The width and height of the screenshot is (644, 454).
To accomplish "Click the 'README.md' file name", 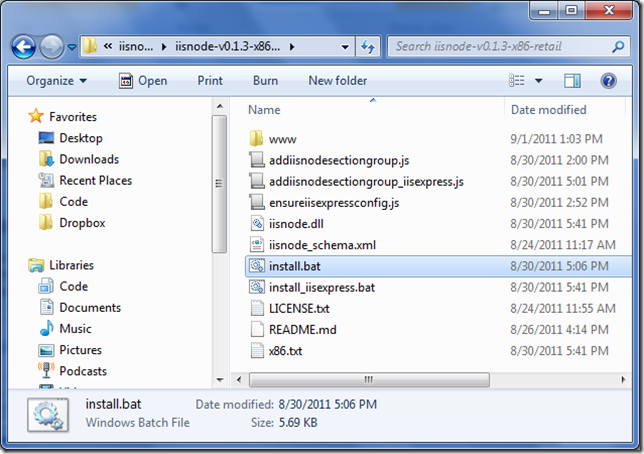I will point(303,330).
